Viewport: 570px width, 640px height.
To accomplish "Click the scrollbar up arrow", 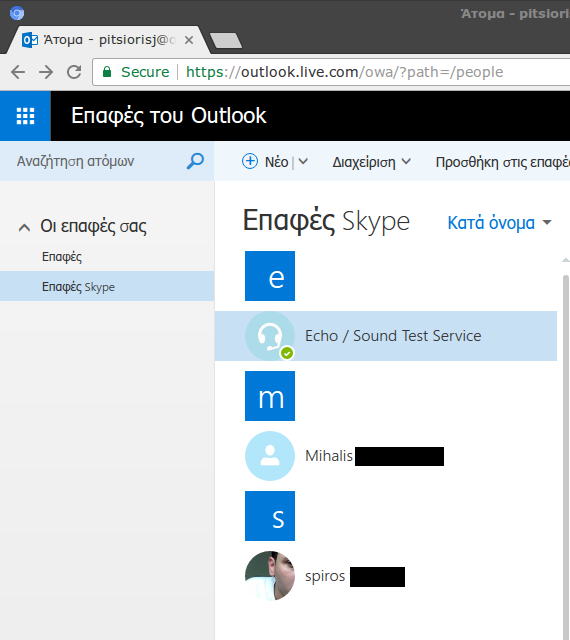I will 566,260.
